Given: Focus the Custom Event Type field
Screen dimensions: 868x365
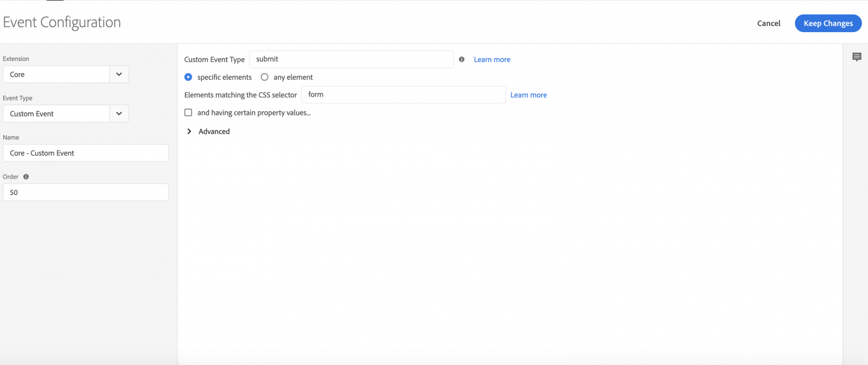Looking at the screenshot, I should 351,59.
